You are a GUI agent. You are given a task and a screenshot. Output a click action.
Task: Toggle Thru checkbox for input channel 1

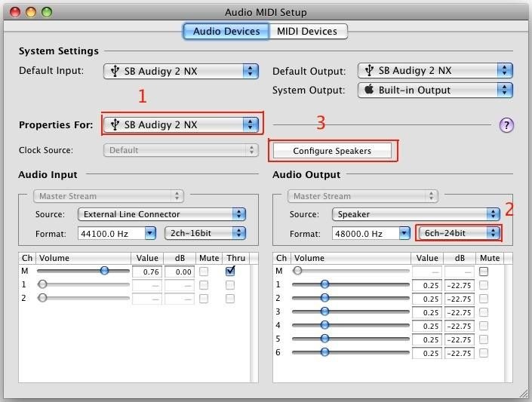(230, 285)
